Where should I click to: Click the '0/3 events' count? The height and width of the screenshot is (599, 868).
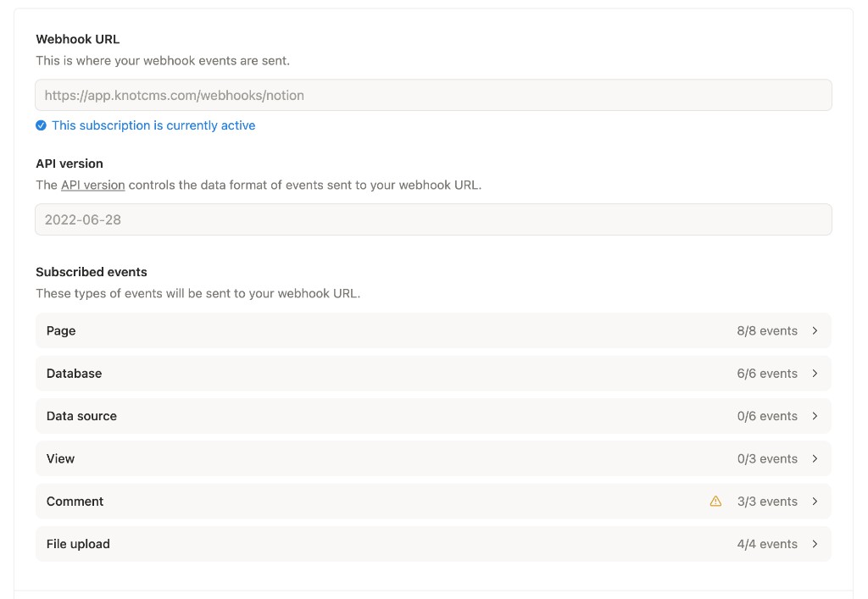767,458
